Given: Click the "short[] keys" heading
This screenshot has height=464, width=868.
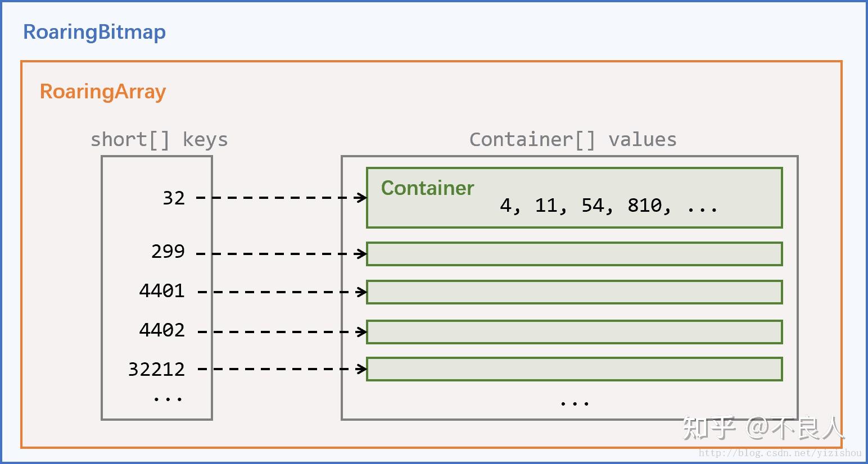Looking at the screenshot, I should click(x=159, y=139).
